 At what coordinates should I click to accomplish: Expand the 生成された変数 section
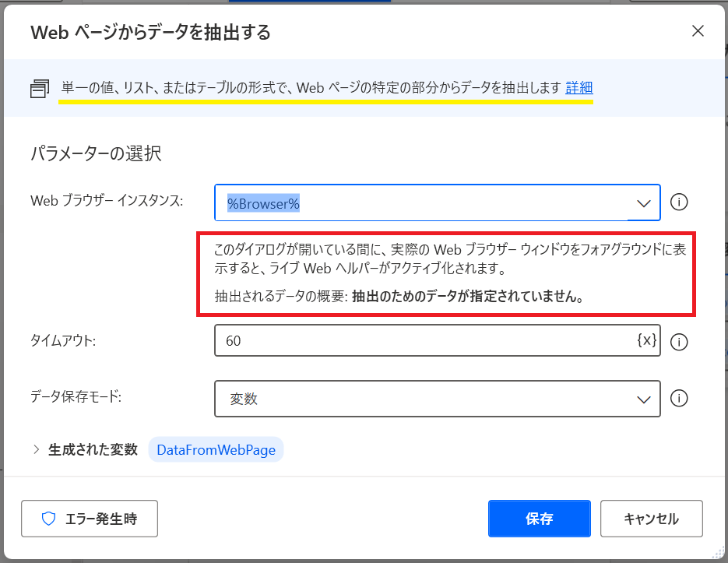point(37,450)
